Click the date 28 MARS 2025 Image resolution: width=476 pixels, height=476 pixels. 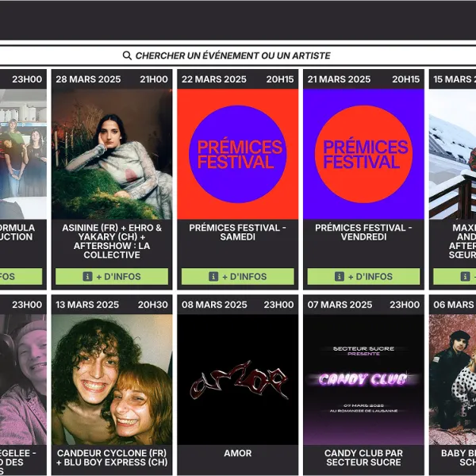(88, 79)
